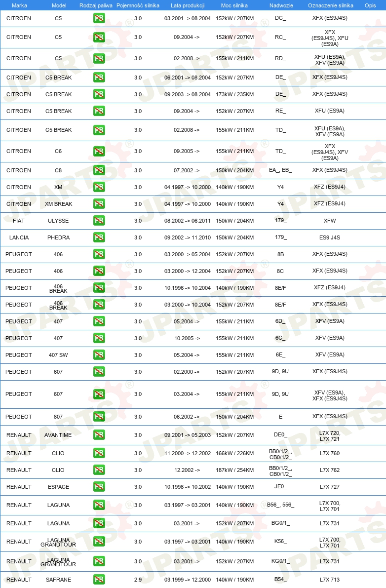Image resolution: width=386 pixels, height=588 pixels.
Task: Click fuel icon in Renault Clio 187kW row
Action: point(99,470)
